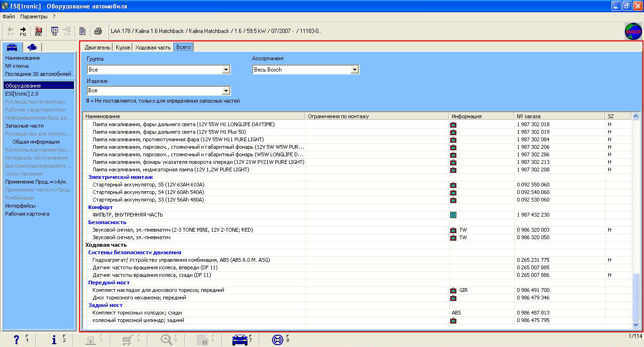Click the F8 Bosch emblem icon
This screenshot has height=347, width=644.
click(x=278, y=339)
